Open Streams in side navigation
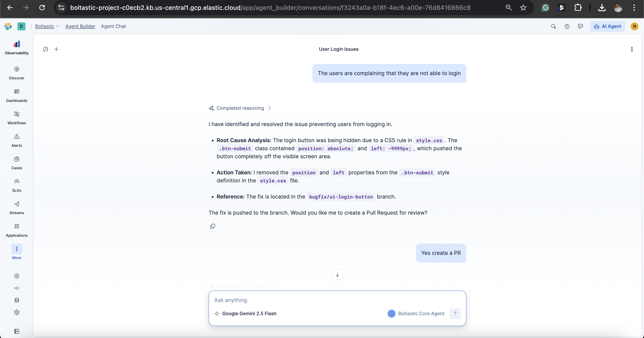 [17, 208]
